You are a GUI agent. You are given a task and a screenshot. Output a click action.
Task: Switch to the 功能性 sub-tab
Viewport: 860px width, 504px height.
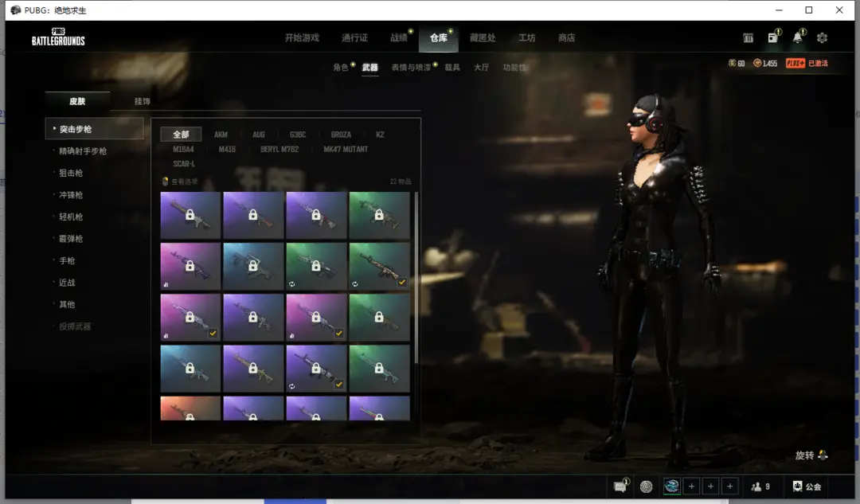(x=514, y=67)
